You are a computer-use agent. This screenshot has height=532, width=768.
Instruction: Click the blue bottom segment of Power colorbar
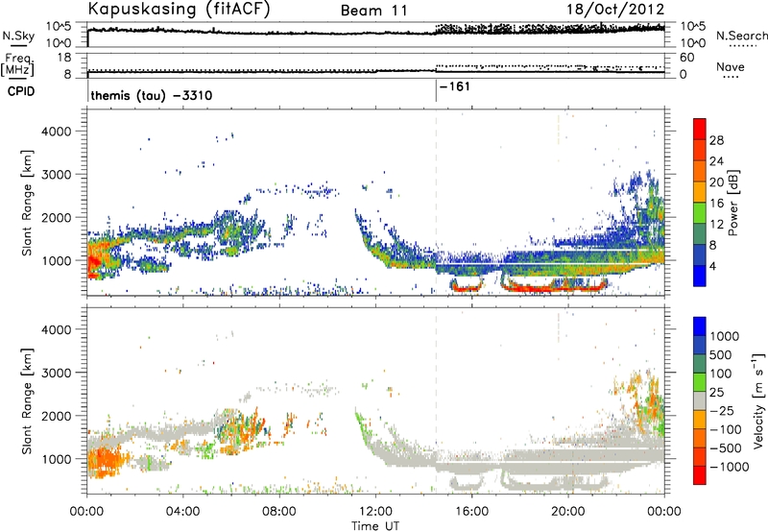(700, 276)
